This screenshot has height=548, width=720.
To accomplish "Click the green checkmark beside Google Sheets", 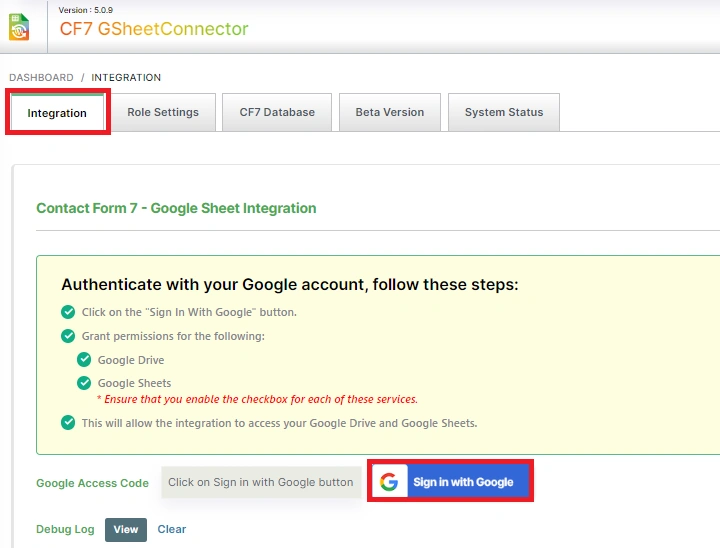I will 84,383.
